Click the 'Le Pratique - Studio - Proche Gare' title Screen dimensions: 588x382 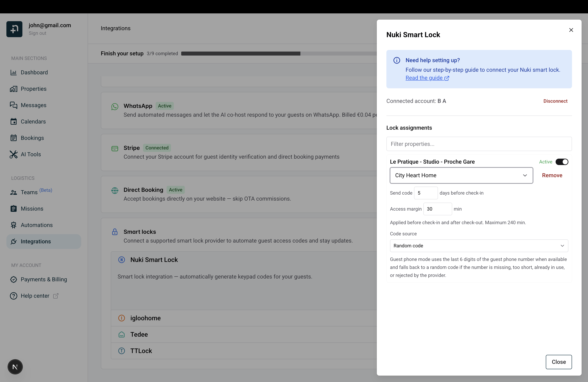click(432, 162)
